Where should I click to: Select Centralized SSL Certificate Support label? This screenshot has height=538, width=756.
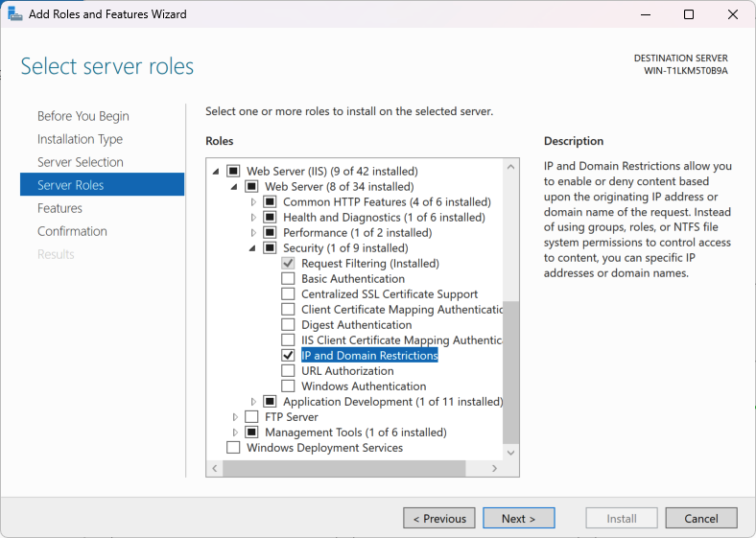pyautogui.click(x=390, y=294)
